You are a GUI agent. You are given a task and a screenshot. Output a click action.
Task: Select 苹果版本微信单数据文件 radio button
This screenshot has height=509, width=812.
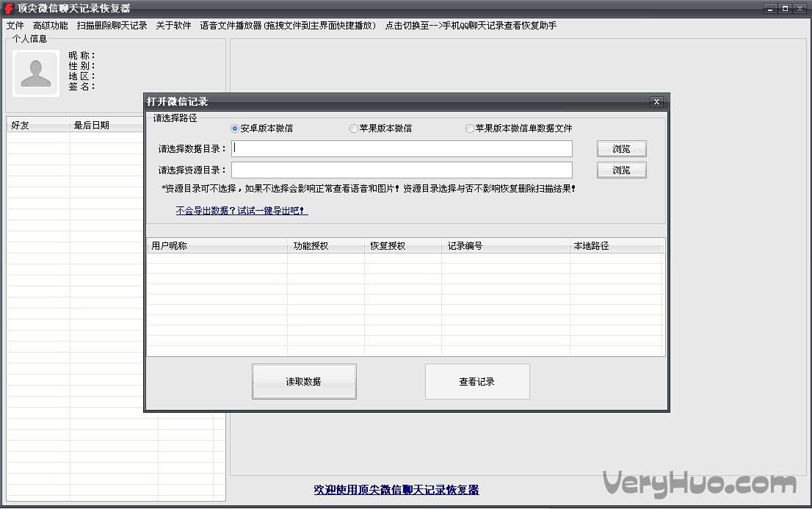(x=519, y=128)
